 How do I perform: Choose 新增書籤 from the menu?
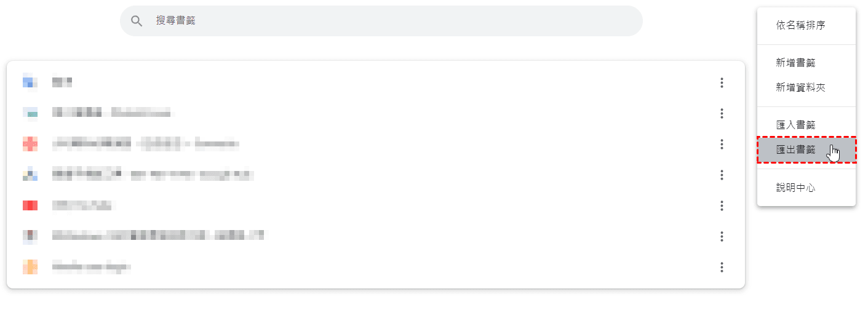point(795,63)
